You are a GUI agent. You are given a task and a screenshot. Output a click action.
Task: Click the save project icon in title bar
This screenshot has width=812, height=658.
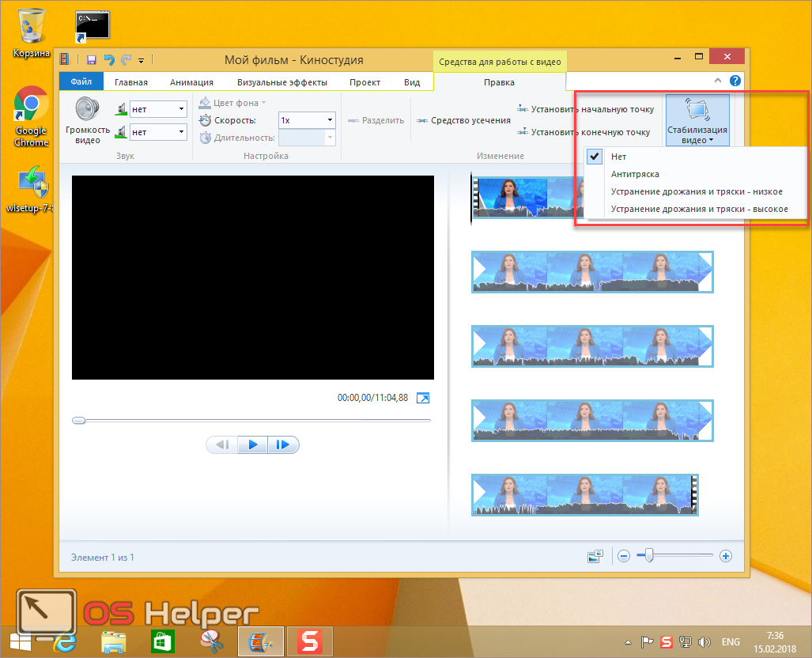[x=92, y=60]
